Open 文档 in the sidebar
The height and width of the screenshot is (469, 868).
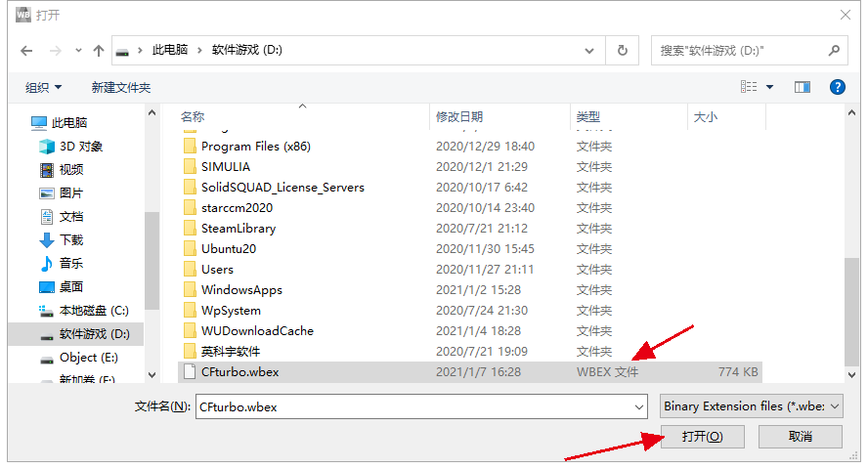pyautogui.click(x=70, y=216)
